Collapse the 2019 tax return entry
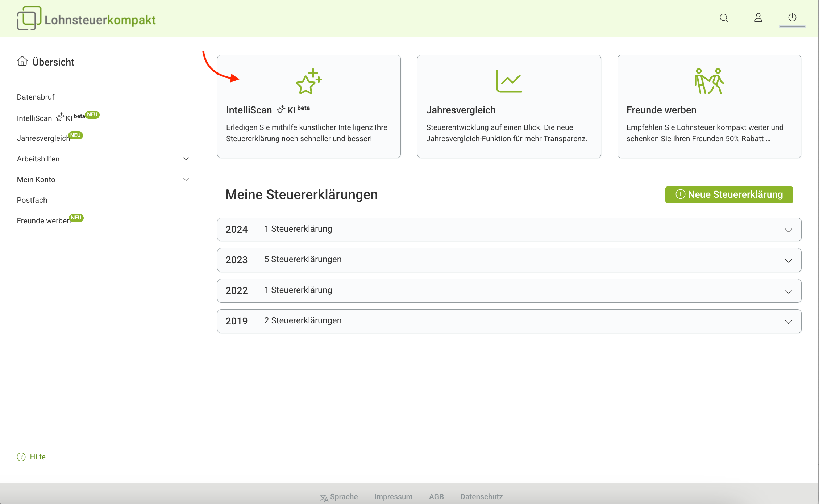 pos(789,321)
